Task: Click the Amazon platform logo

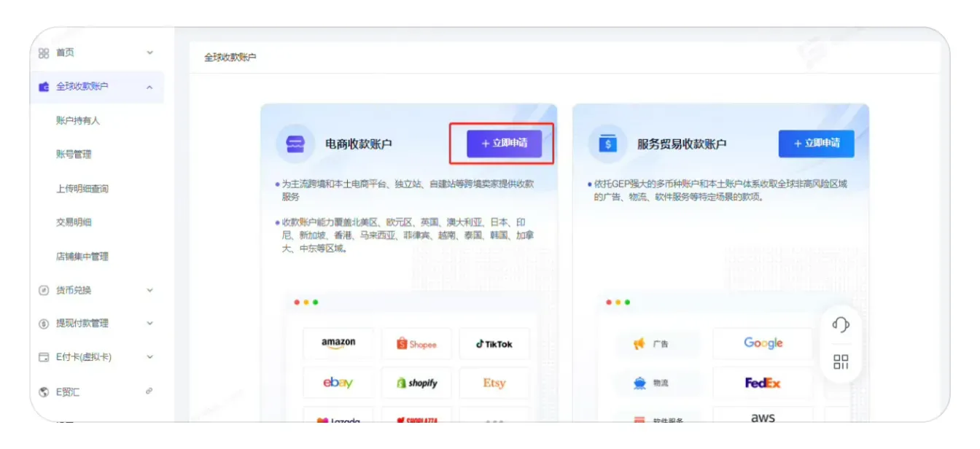Action: pyautogui.click(x=338, y=343)
